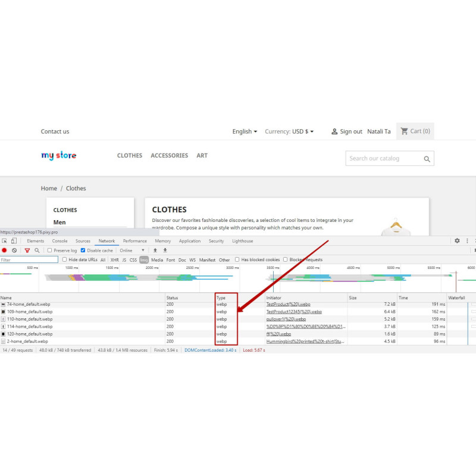The image size is (476, 476).
Task: Expand the English language dropdown
Action: (245, 131)
